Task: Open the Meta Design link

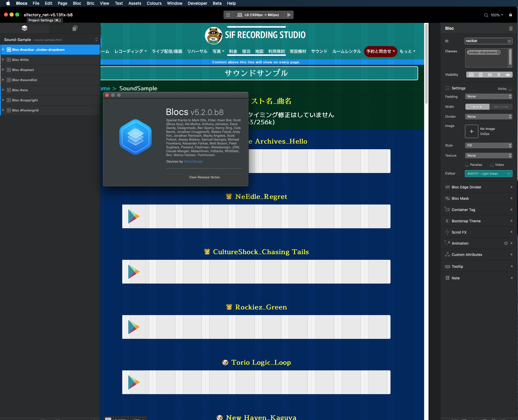Action: tap(193, 161)
